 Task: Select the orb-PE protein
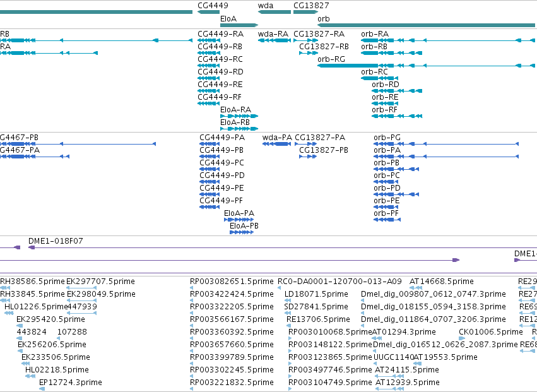click(386, 207)
